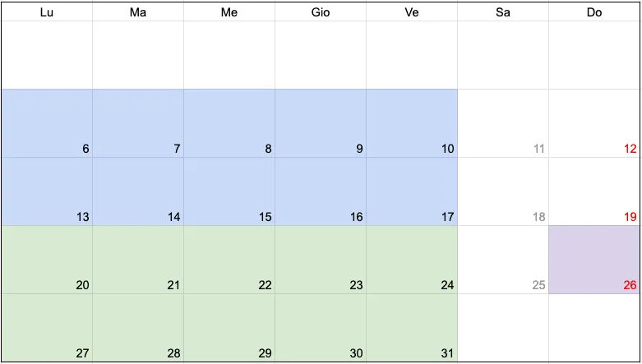Viewport: 642px width, 364px height.
Task: Click the Sa weekend header
Action: tap(503, 12)
